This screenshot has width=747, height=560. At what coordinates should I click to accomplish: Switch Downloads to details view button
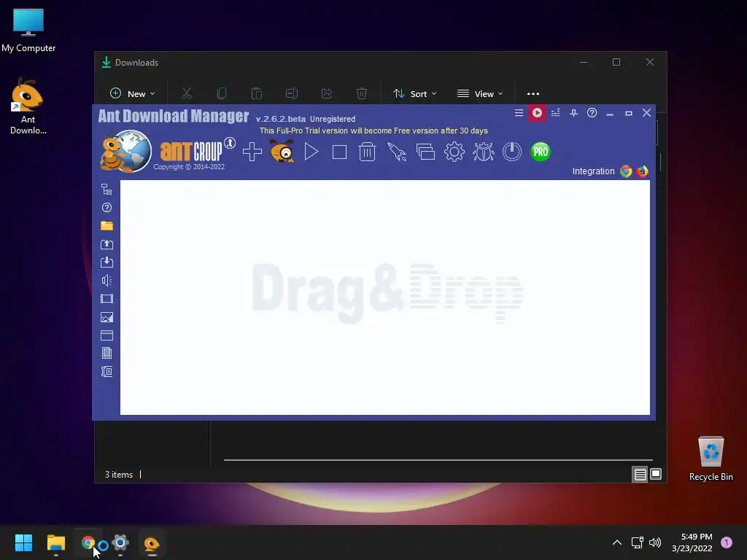tap(640, 474)
